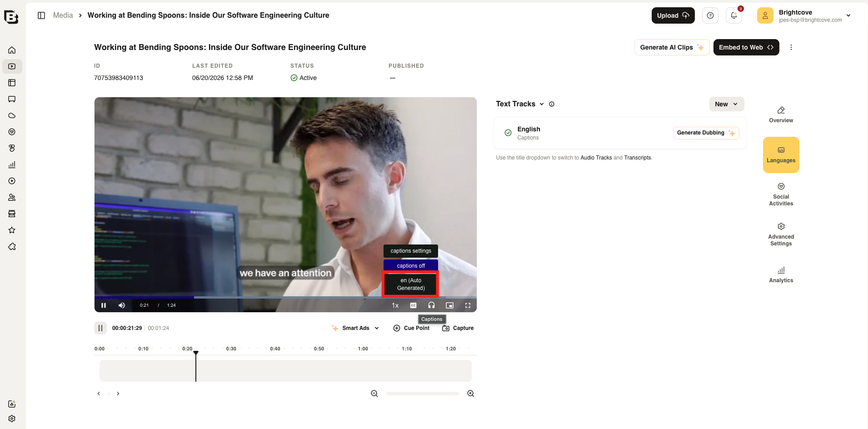The width and height of the screenshot is (868, 429).
Task: Switch to the Overview tab
Action: pos(781,115)
